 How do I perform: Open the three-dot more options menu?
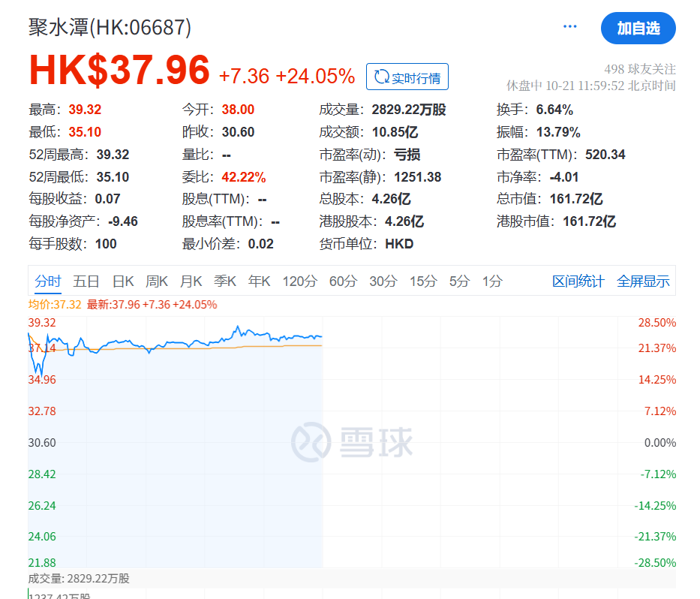pyautogui.click(x=569, y=27)
